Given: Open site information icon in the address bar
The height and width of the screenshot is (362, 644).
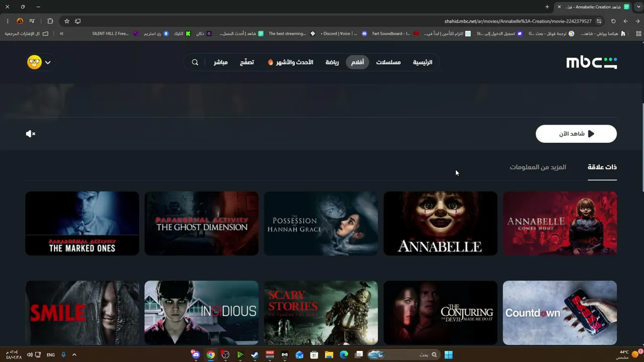Looking at the screenshot, I should click(x=599, y=21).
